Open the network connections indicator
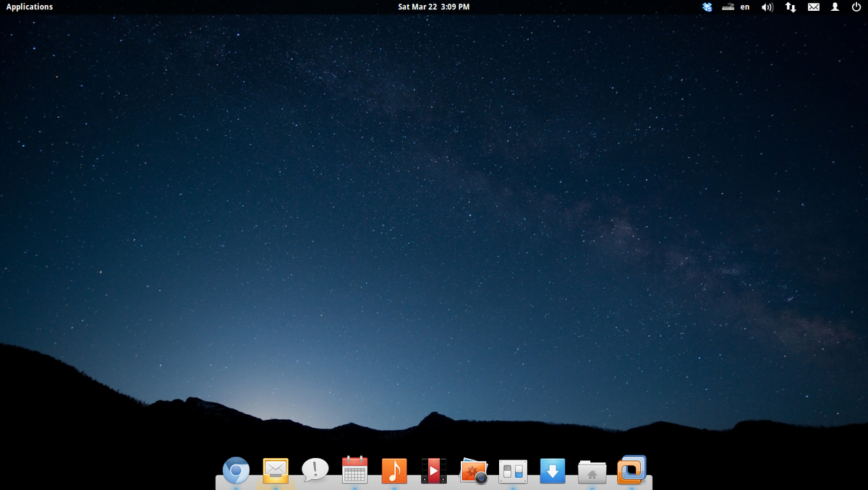The width and height of the screenshot is (868, 490). [x=791, y=7]
